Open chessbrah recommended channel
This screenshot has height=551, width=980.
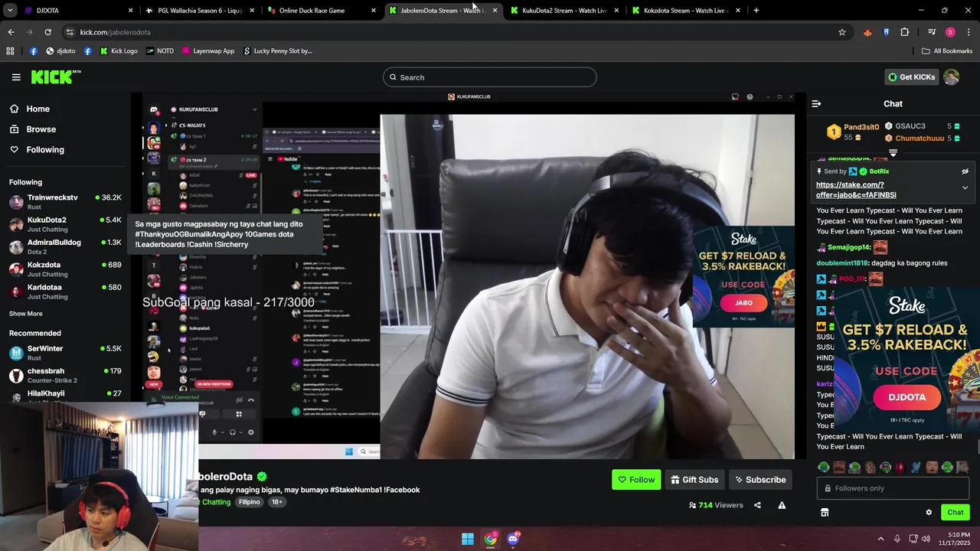65,376
